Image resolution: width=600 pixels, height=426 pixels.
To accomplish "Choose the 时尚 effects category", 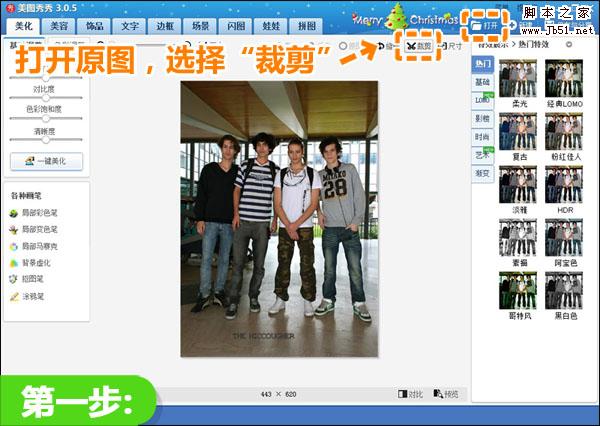I will click(x=483, y=137).
